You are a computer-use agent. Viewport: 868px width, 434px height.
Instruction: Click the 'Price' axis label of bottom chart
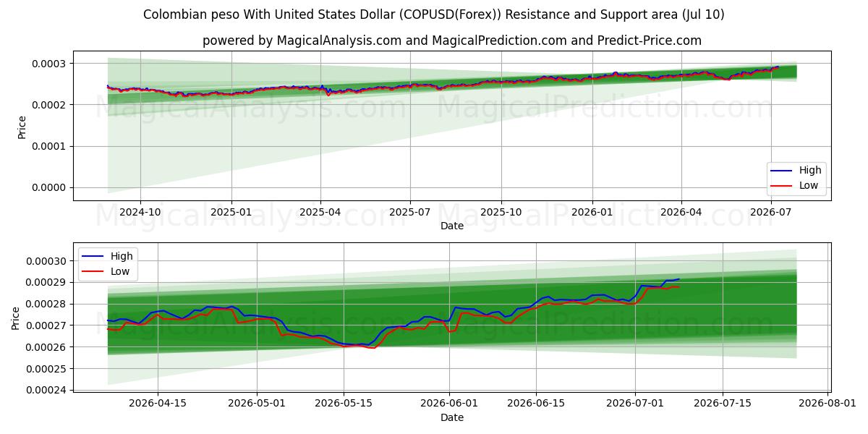(17, 318)
